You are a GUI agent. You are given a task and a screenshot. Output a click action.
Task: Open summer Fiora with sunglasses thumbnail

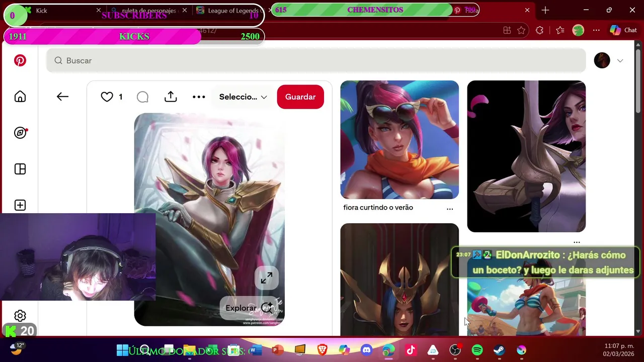tap(399, 140)
